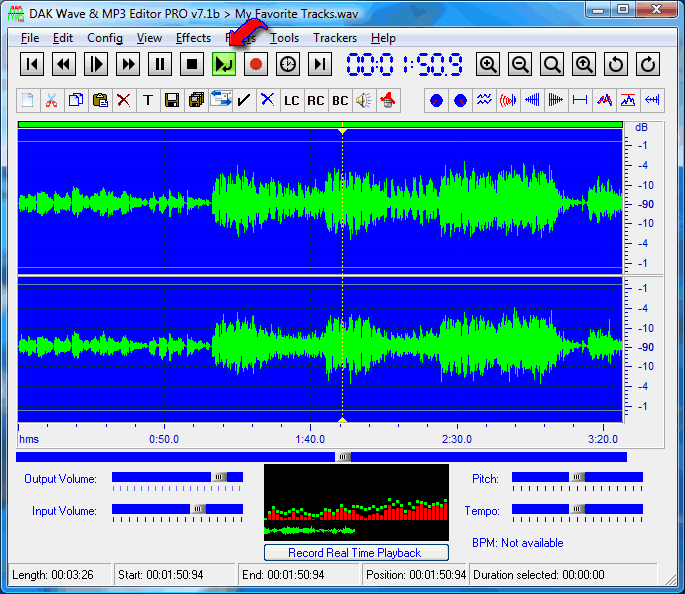685x594 pixels.
Task: Click the blue reverse arrow icon
Action: pos(652,100)
